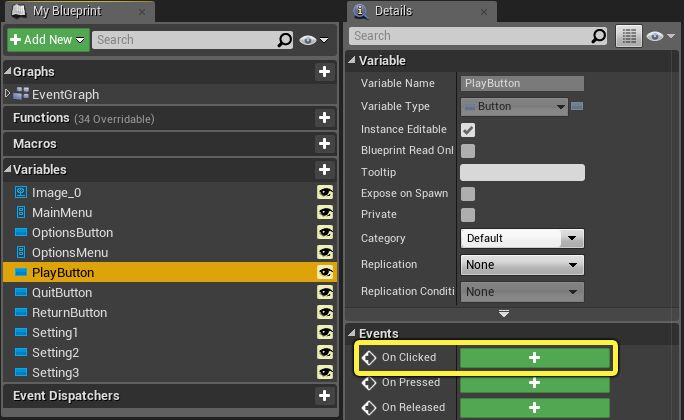Viewport: 684px width, 420px height.
Task: Click the Details search field
Action: [x=478, y=36]
